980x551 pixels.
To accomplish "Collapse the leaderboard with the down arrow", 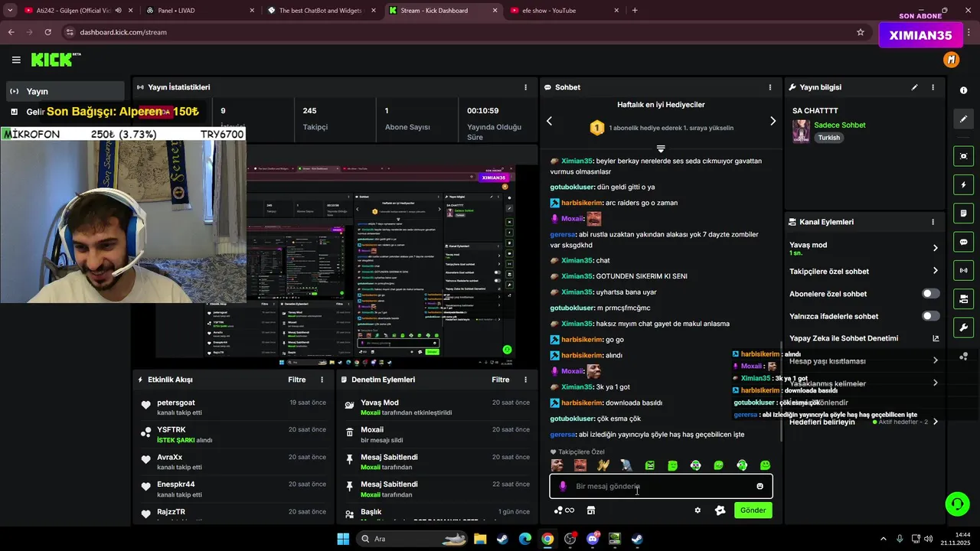I will tap(661, 148).
